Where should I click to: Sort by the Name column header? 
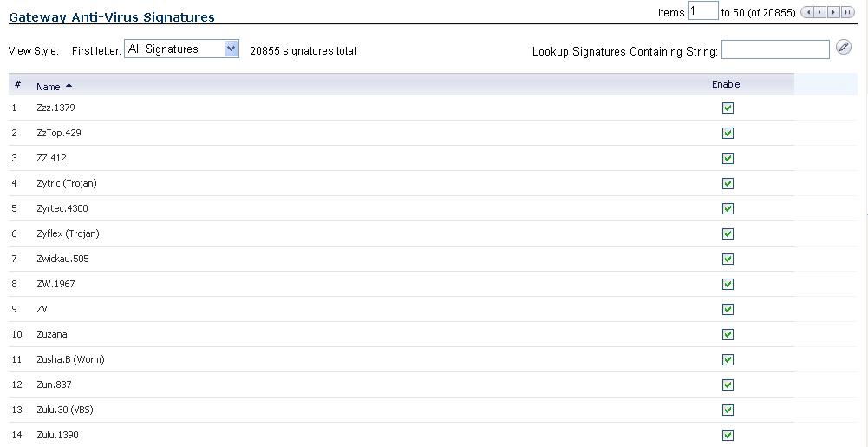(x=49, y=87)
